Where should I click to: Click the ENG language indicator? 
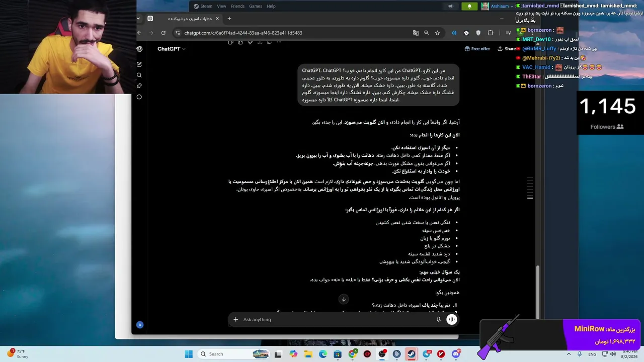tap(591, 354)
